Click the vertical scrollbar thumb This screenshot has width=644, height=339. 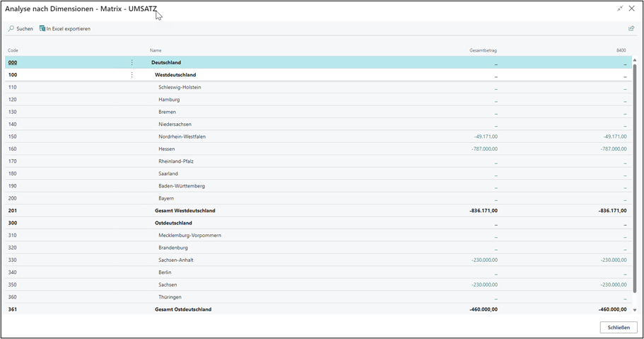(635, 179)
